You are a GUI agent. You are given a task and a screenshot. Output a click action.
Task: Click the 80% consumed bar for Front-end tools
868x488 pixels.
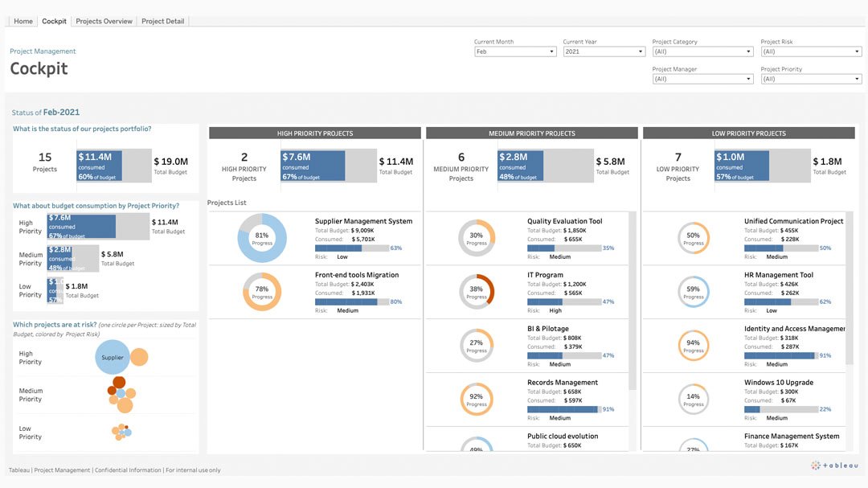click(346, 301)
